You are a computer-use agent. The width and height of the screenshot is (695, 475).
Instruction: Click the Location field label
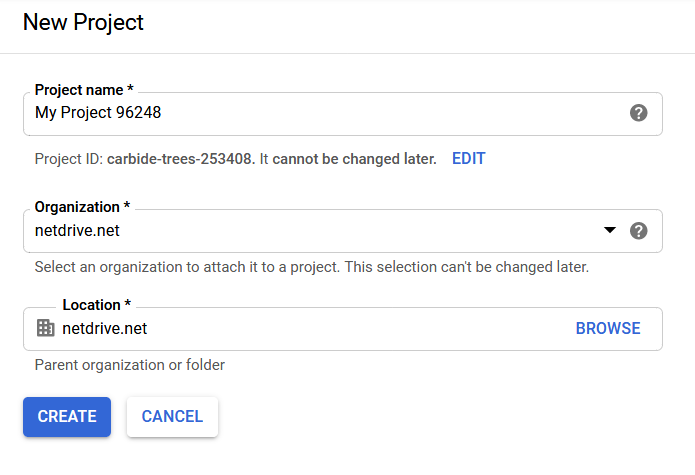(96, 305)
